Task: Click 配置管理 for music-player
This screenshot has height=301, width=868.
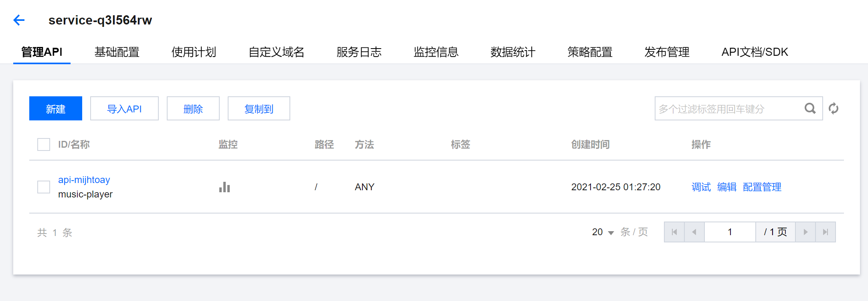Action: [x=762, y=187]
